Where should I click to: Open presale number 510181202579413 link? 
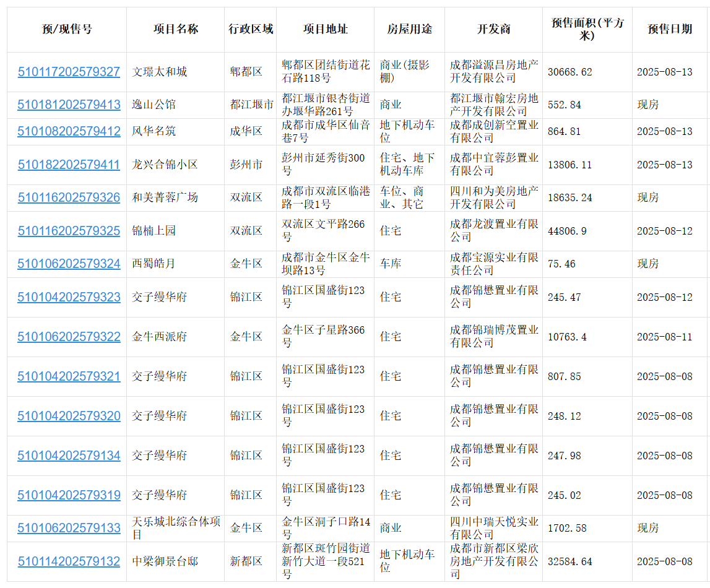click(69, 105)
